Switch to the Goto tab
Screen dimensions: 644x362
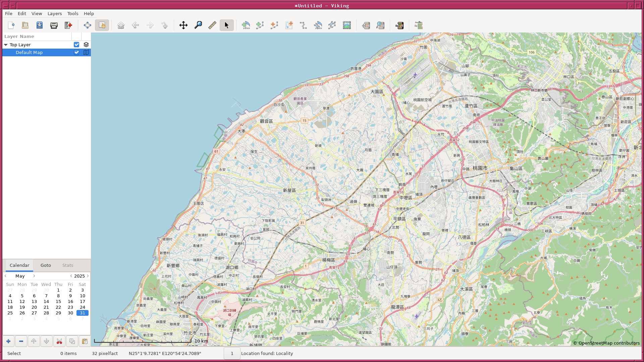46,265
